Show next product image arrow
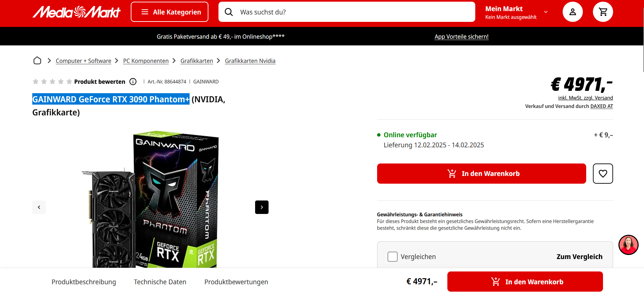644x293 pixels. [x=262, y=207]
